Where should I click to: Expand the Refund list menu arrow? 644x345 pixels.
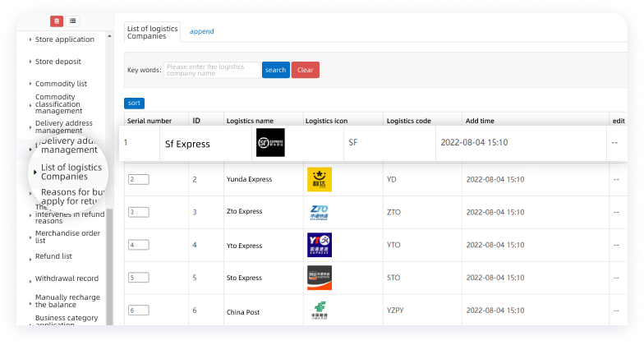(x=30, y=260)
